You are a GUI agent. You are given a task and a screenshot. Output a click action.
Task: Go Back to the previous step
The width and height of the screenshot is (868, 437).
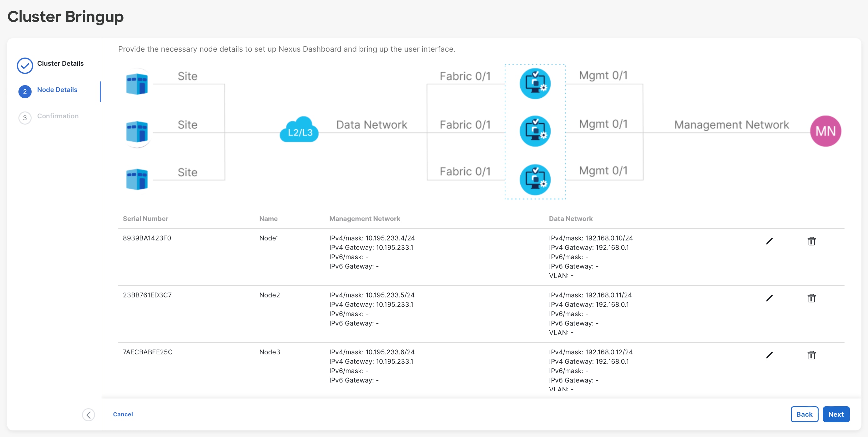coord(804,414)
